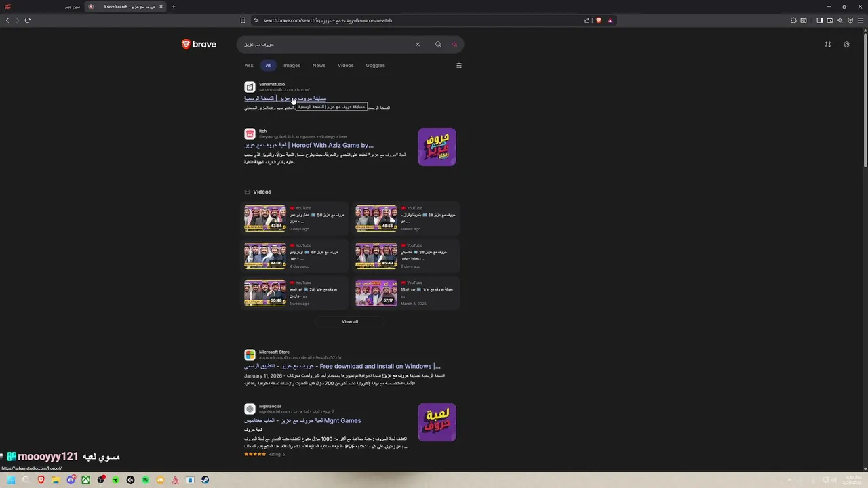868x488 pixels.
Task: Click the itch.io result game thumbnail
Action: click(437, 147)
